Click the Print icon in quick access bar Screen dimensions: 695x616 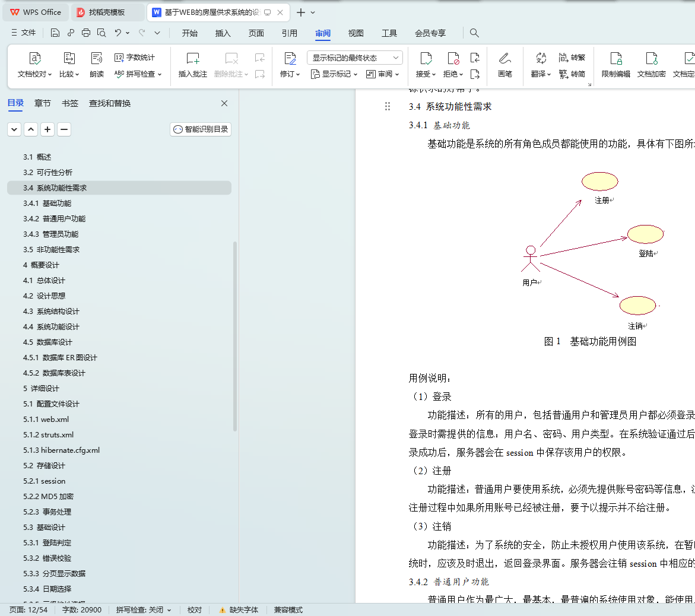[x=86, y=33]
